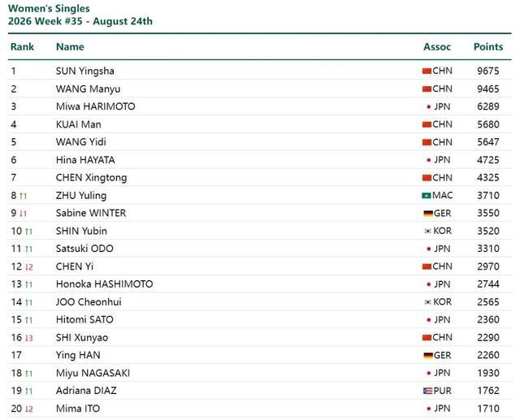520x420 pixels.
Task: Open WANG Manyu player entry
Action: click(88, 89)
